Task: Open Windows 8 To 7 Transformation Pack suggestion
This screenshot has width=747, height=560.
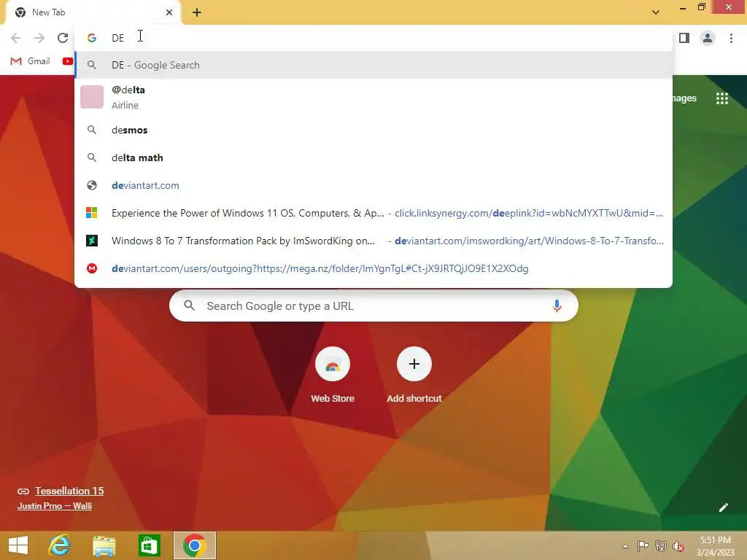Action: pos(373,241)
